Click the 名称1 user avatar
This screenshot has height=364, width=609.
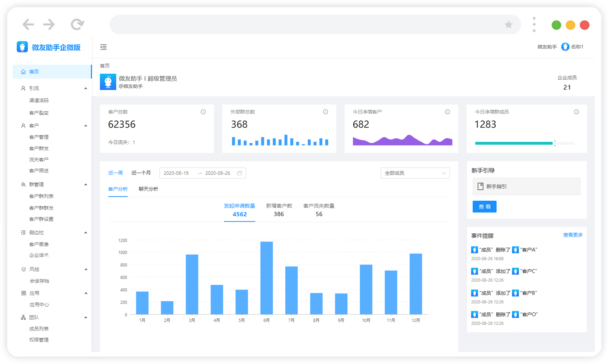(565, 47)
